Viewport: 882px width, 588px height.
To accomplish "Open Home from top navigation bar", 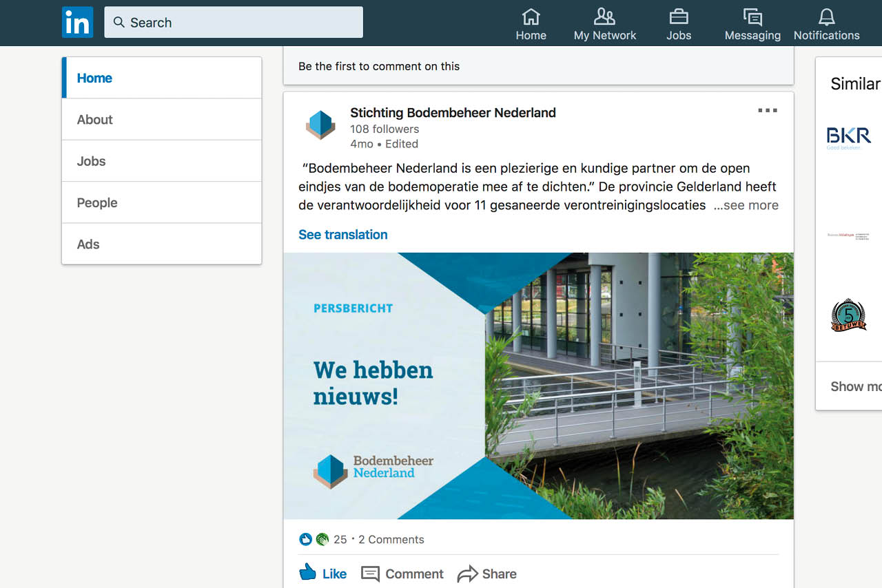I will 531,24.
